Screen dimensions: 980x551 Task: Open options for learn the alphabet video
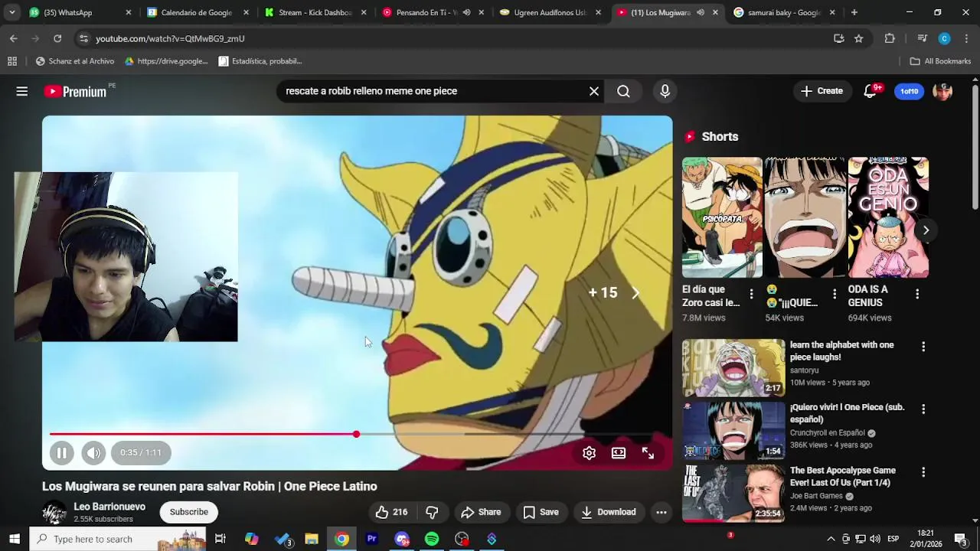923,347
